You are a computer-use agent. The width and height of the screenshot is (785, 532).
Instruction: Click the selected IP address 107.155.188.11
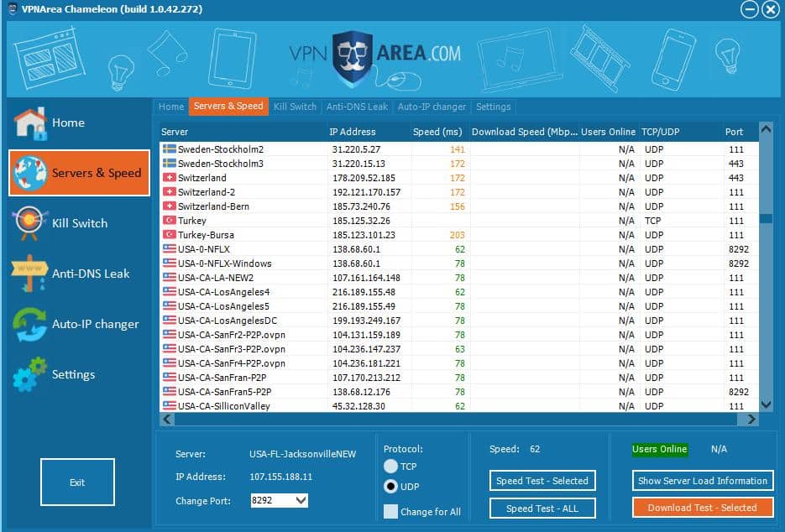tap(281, 477)
